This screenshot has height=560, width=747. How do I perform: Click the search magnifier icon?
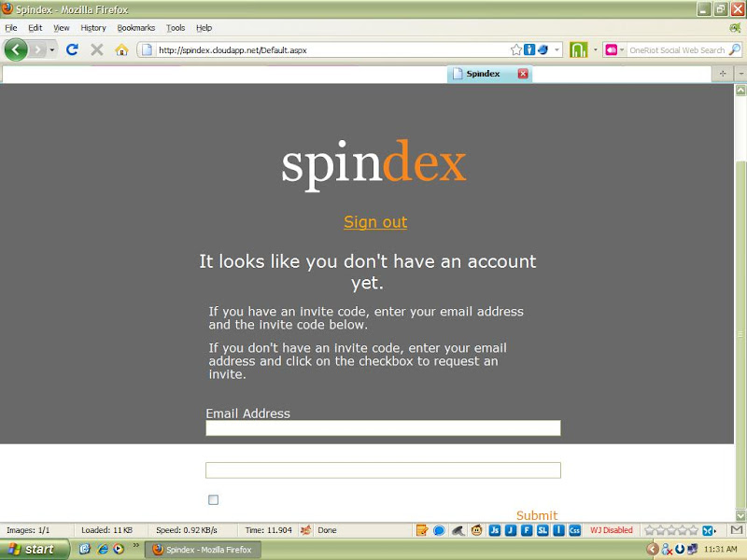pos(735,49)
